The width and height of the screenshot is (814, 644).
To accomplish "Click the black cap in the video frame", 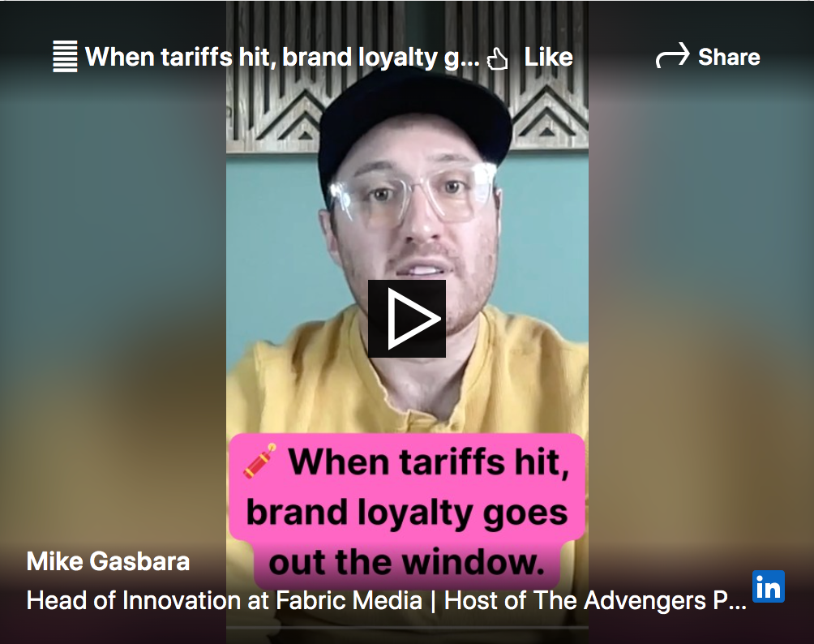I will [413, 127].
